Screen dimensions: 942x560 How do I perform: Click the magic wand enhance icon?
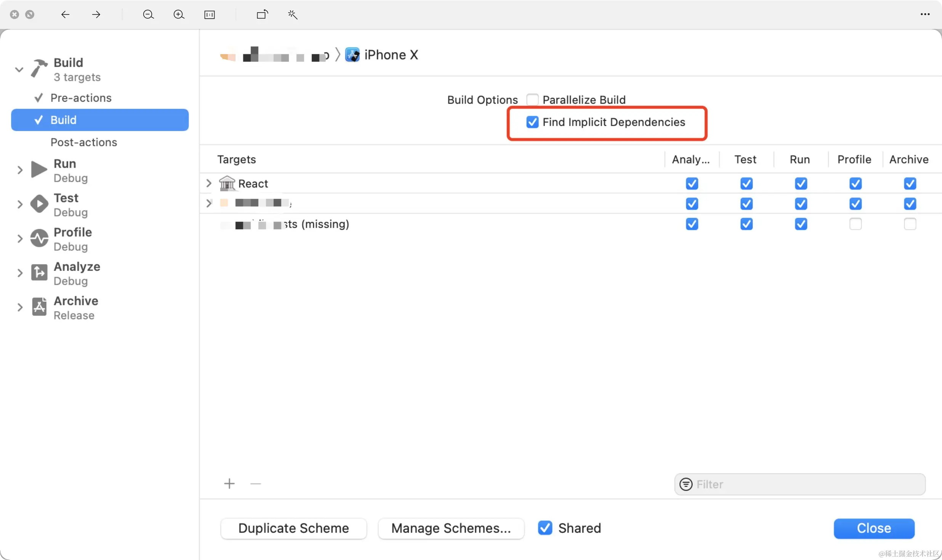[x=293, y=14]
